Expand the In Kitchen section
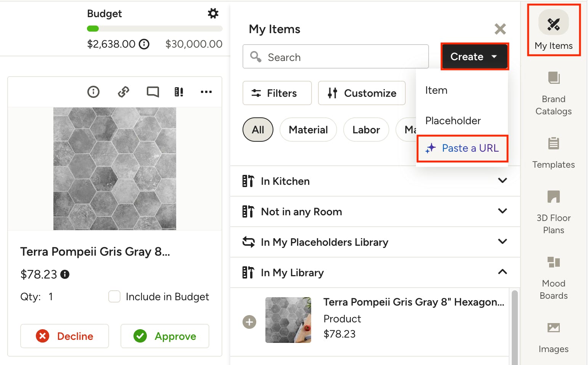 coord(502,181)
